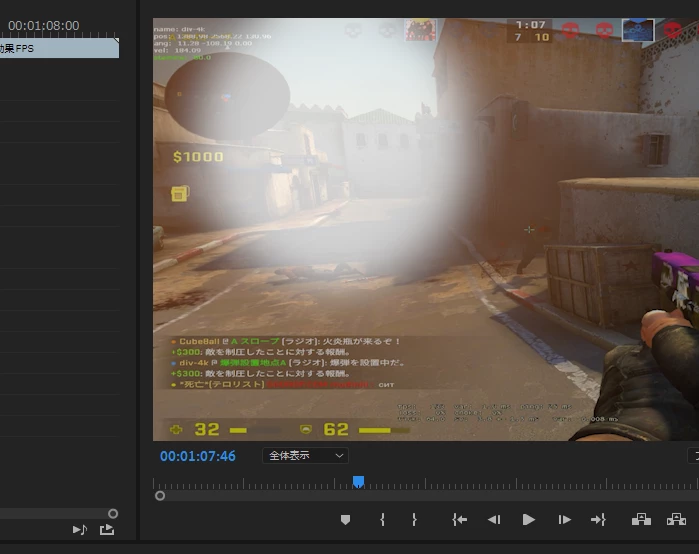Click the Mark In bracket icon
Image resolution: width=699 pixels, height=554 pixels.
[382, 520]
